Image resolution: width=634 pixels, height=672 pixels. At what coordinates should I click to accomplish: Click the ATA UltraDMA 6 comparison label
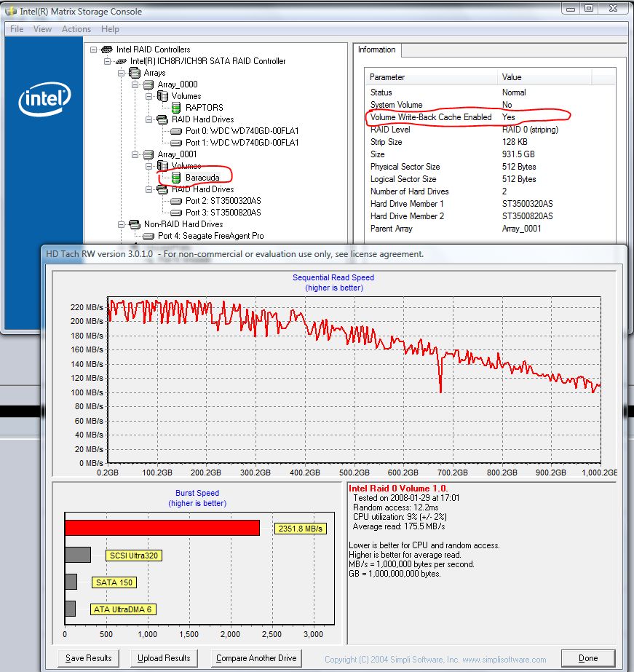[x=122, y=610]
